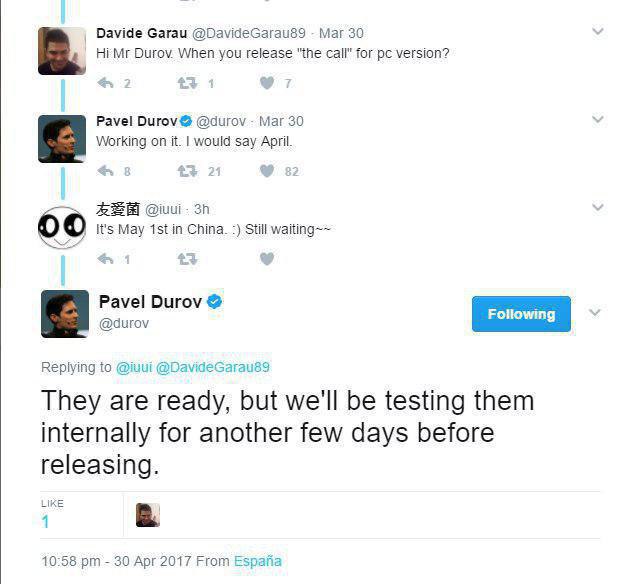Click the blue verified badge beside Pavel Durov
The image size is (628, 584).
point(214,301)
